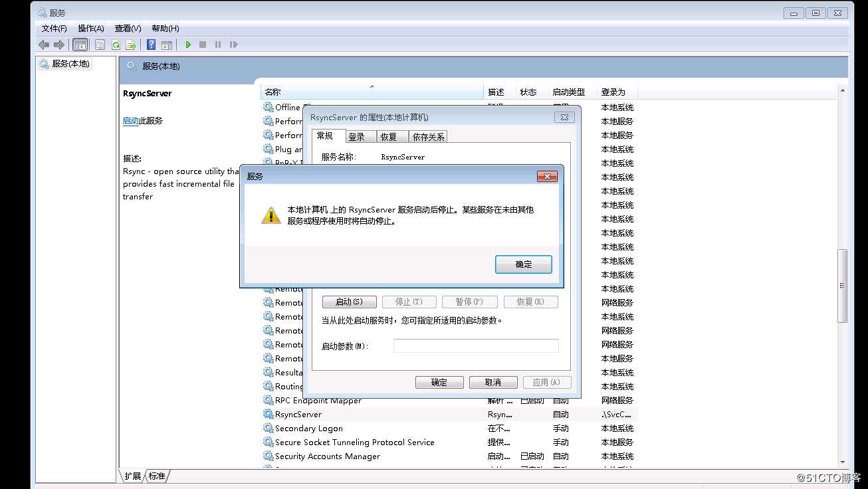Click the services list vertical scrollbar thumb
Image resolution: width=868 pixels, height=489 pixels.
[x=843, y=286]
